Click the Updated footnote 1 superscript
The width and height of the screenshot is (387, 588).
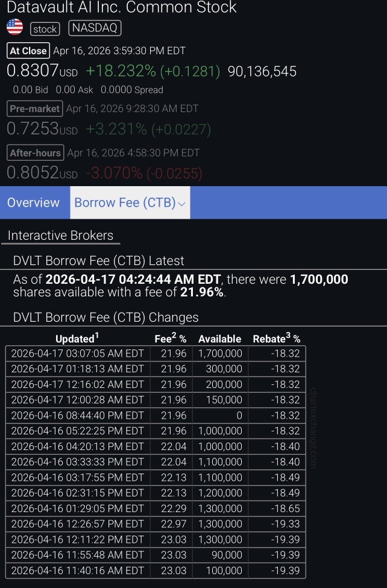[97, 335]
